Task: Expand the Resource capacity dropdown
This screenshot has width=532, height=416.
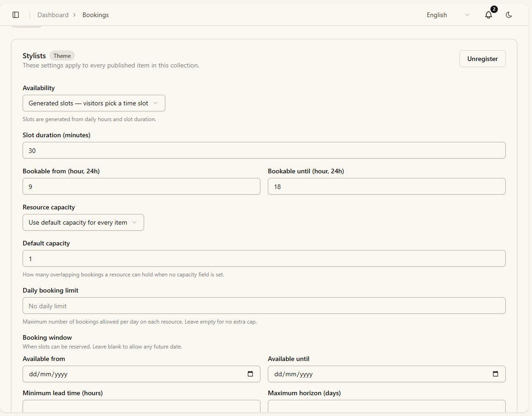Action: tap(83, 222)
